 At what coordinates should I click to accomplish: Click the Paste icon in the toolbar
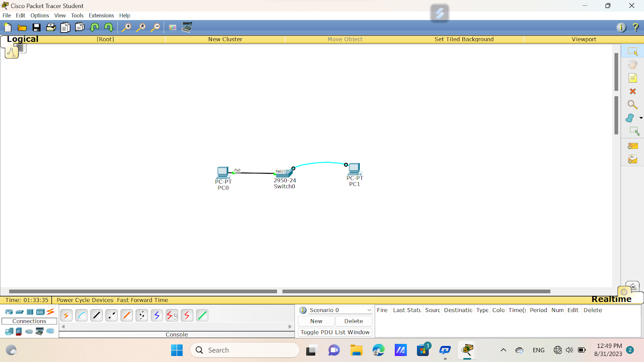click(80, 27)
